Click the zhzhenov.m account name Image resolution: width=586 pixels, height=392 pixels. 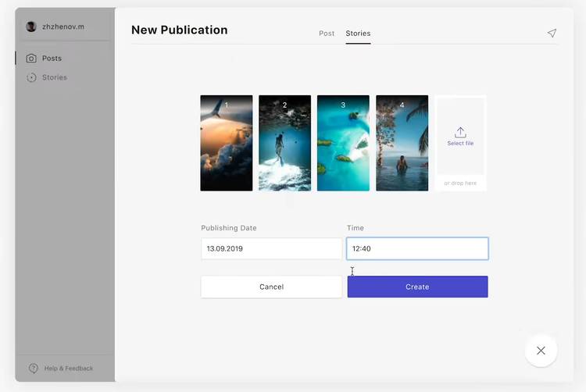click(x=63, y=27)
